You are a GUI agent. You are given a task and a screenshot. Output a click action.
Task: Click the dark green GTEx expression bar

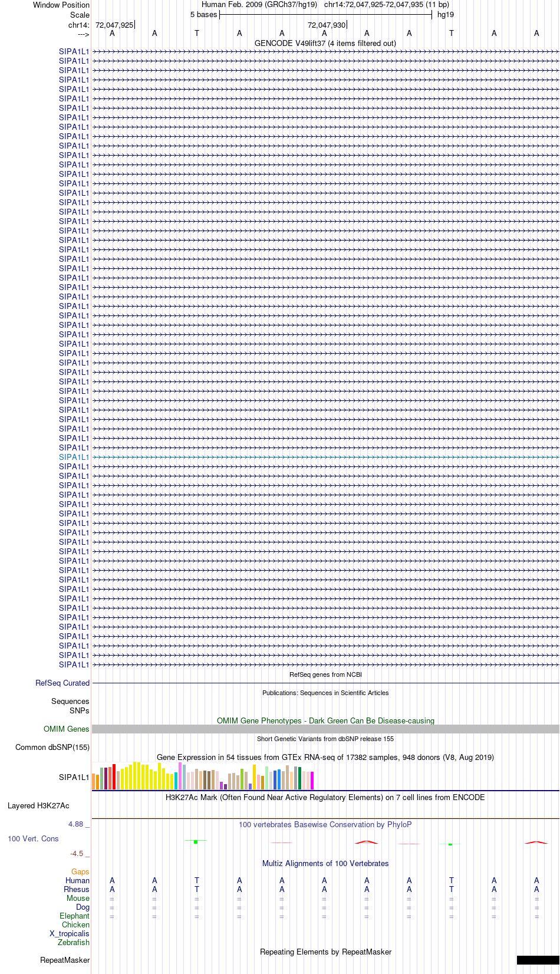click(299, 778)
